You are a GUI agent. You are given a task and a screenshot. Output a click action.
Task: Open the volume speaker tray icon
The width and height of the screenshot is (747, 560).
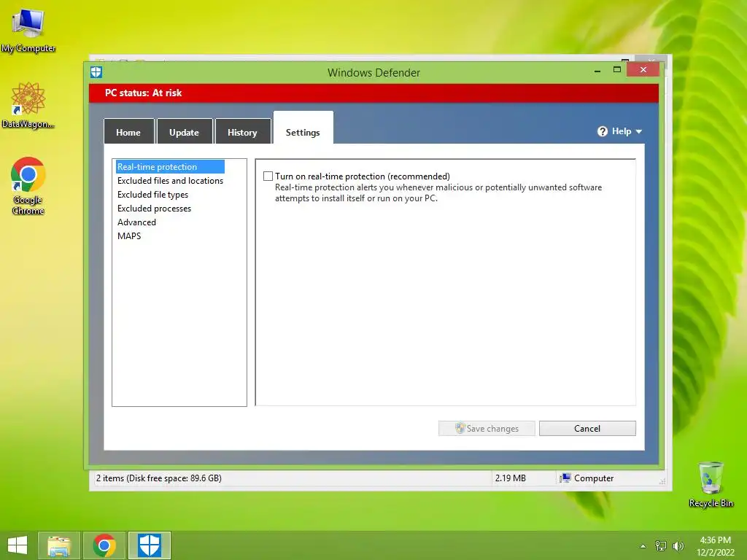(x=678, y=546)
